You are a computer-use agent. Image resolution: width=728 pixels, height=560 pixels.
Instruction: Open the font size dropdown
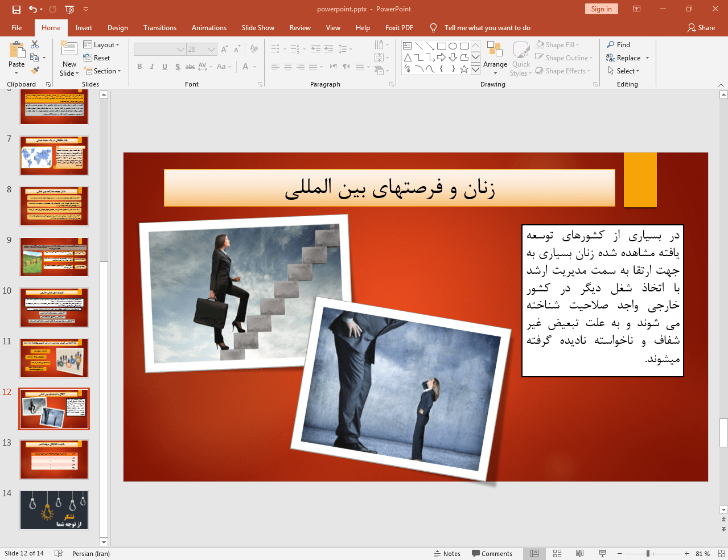(x=212, y=50)
